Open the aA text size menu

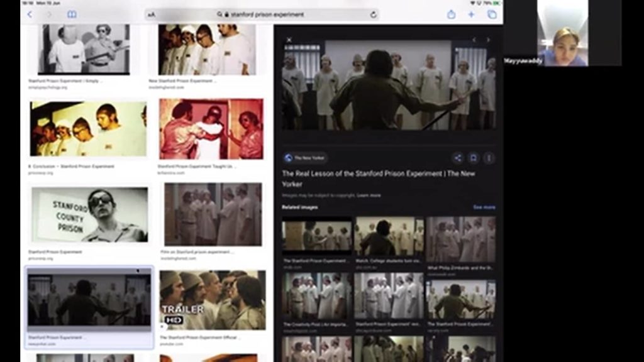pyautogui.click(x=152, y=15)
